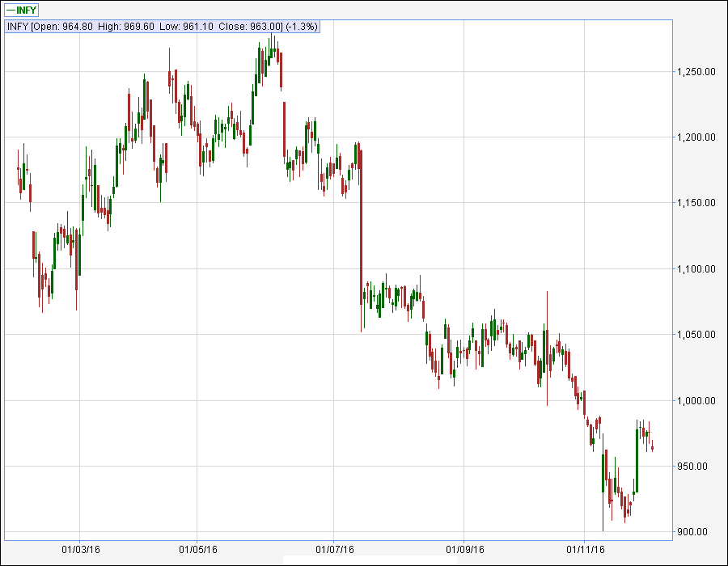Click the long-wick candle spiking above 1,080 in October
This screenshot has height=566, width=728.
tap(548, 348)
